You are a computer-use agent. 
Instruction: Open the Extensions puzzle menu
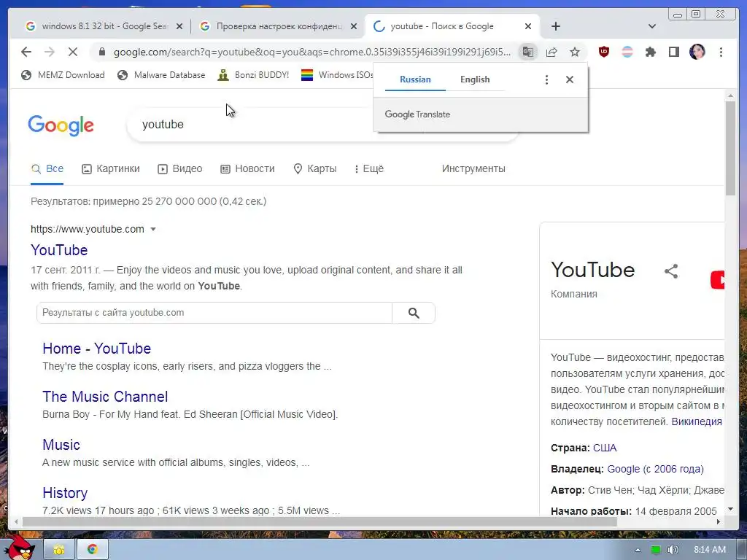pyautogui.click(x=651, y=52)
